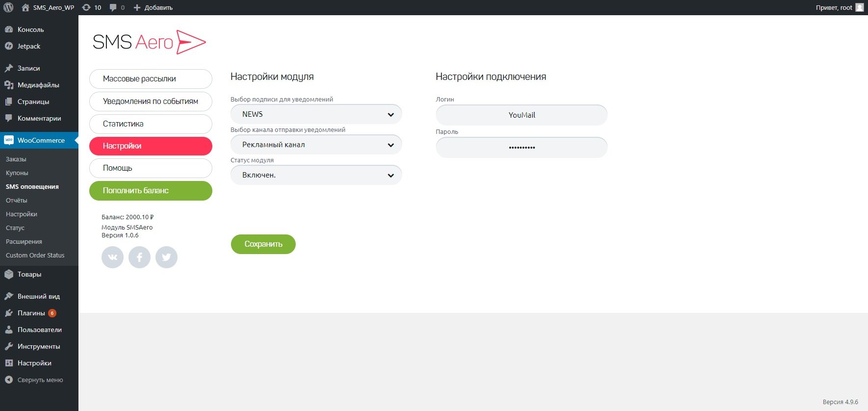This screenshot has width=868, height=411.
Task: Click the Пополнить баланс button
Action: 151,191
